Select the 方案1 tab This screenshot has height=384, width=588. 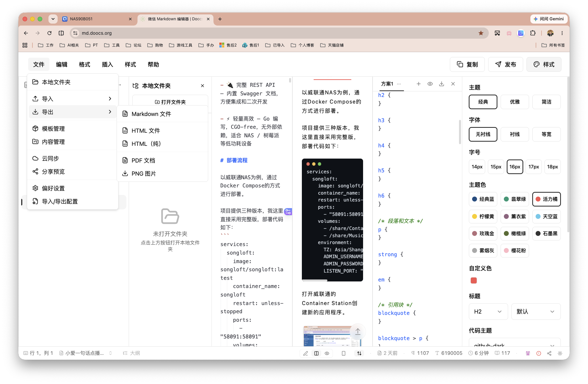point(387,84)
